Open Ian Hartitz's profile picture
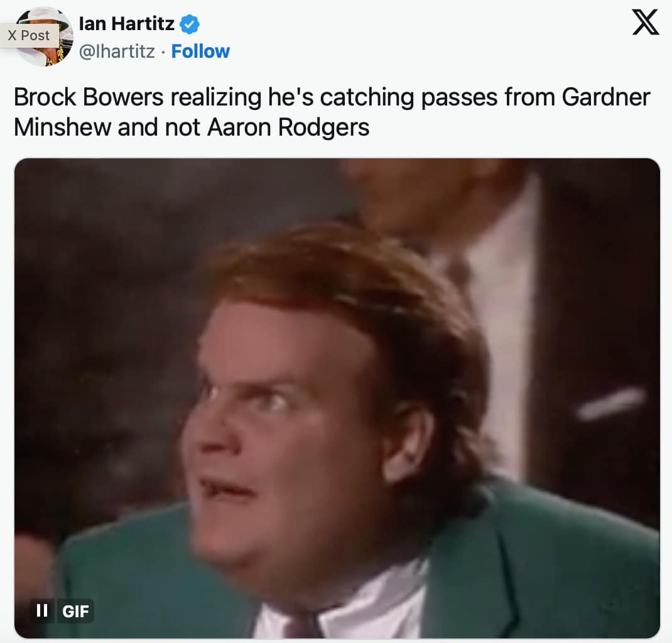The width and height of the screenshot is (672, 643). point(44,36)
